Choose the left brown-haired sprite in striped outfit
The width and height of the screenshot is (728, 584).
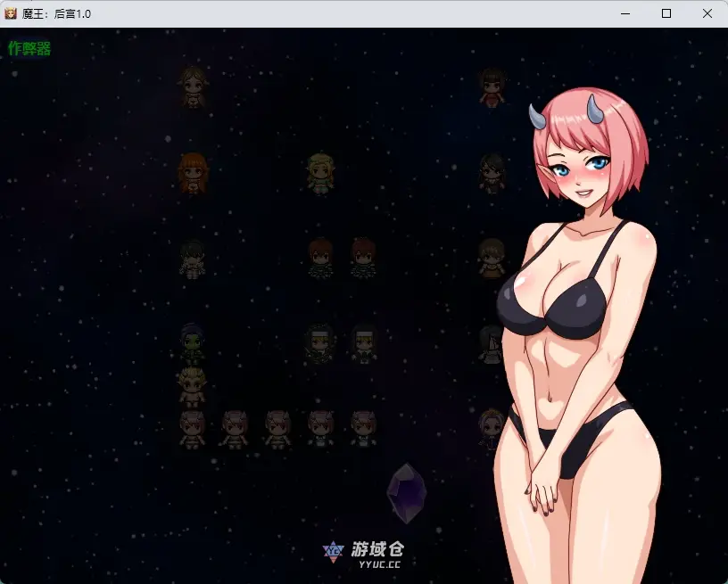point(320,259)
